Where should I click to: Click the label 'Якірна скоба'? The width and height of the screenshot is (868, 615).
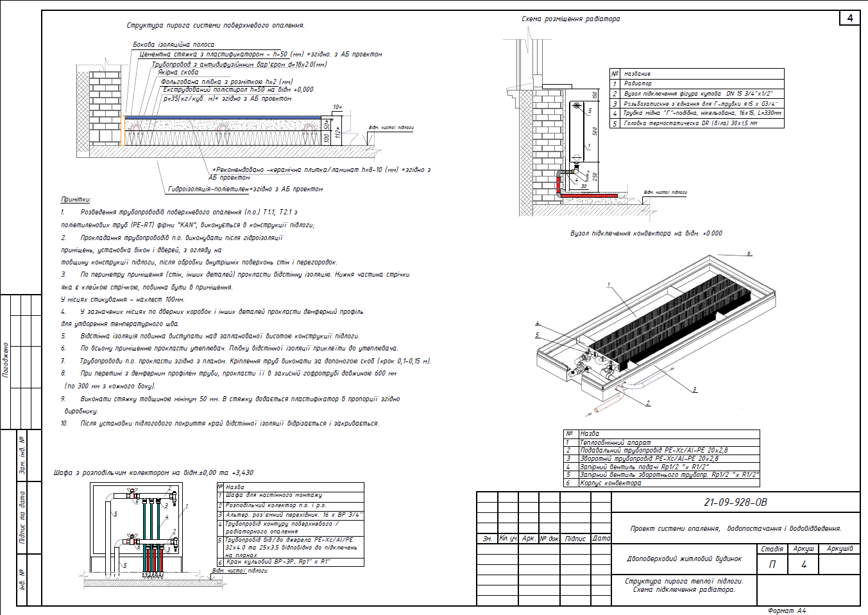(178, 73)
